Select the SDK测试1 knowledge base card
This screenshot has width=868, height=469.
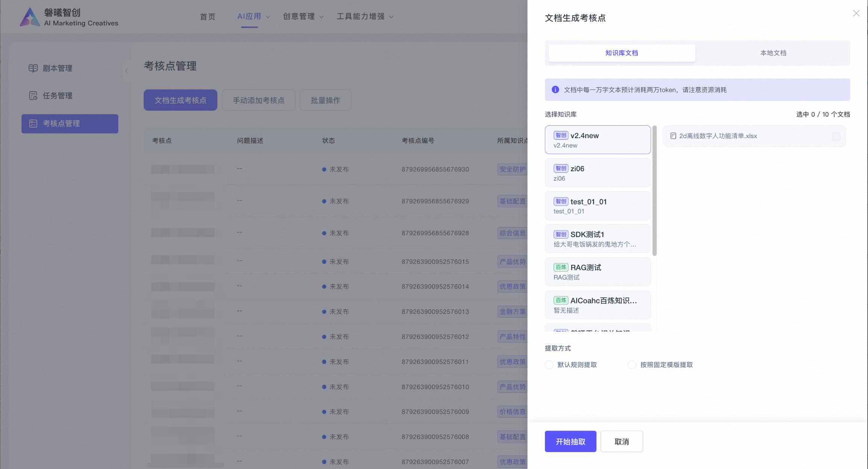[x=598, y=239]
